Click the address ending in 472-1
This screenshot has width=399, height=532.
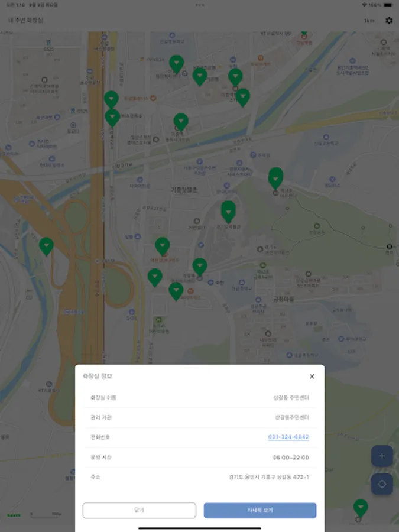click(x=269, y=477)
